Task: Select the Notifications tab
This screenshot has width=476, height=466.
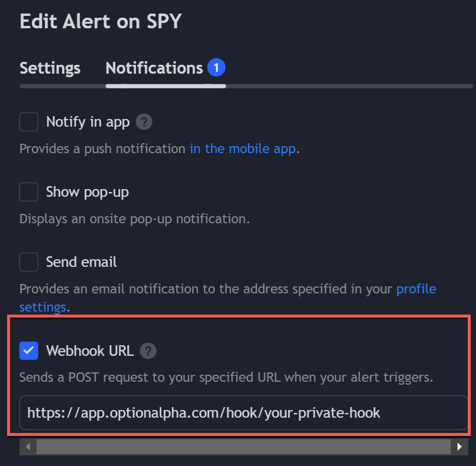Action: pyautogui.click(x=153, y=68)
